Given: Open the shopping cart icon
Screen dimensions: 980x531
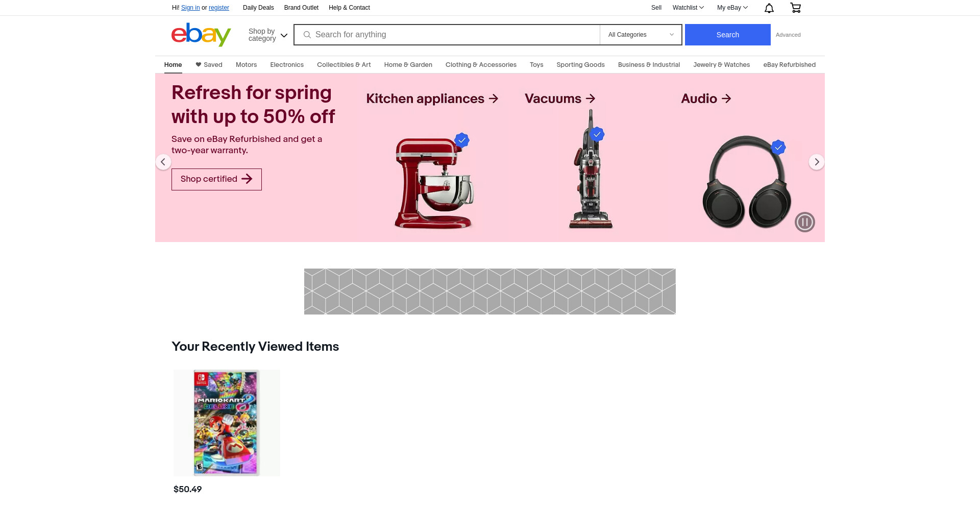Looking at the screenshot, I should pyautogui.click(x=795, y=8).
